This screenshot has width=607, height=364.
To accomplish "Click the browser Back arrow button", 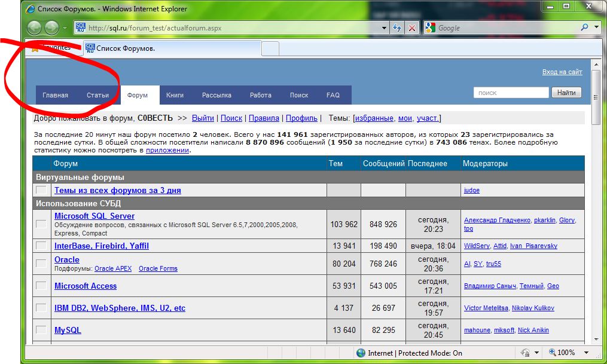I will [x=35, y=27].
